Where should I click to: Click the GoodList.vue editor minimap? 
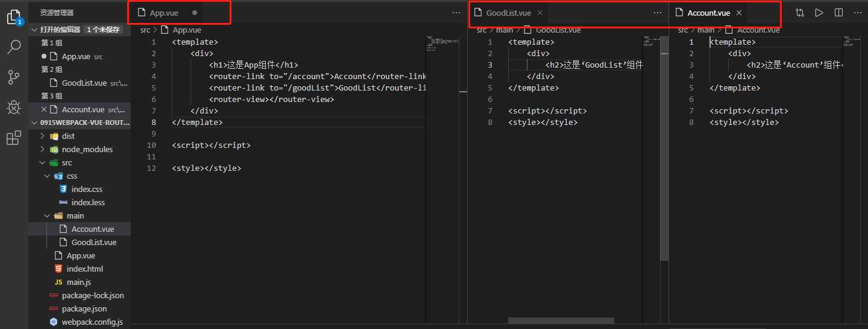pyautogui.click(x=652, y=42)
